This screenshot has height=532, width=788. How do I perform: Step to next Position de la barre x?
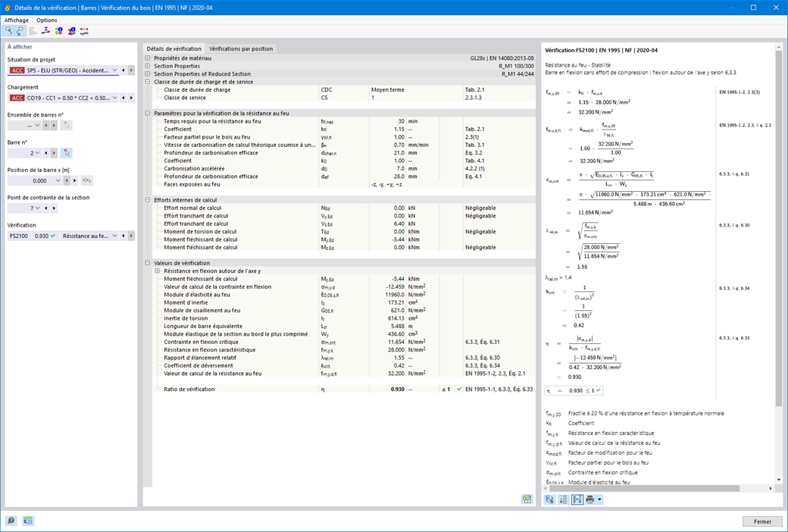(x=75, y=180)
